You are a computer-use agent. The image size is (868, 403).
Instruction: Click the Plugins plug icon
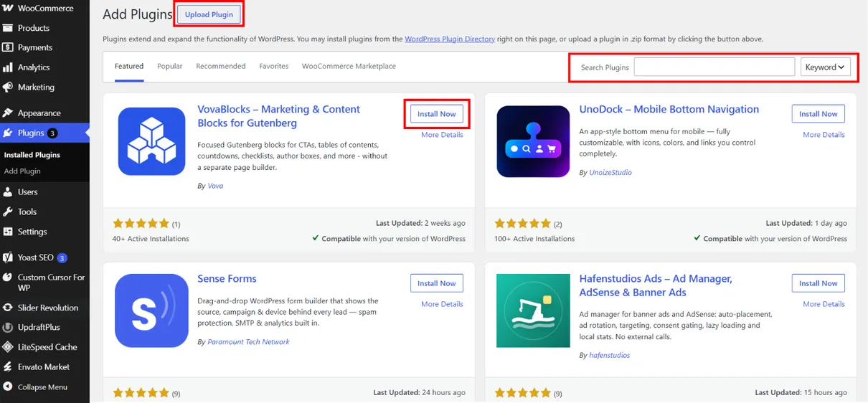7,133
